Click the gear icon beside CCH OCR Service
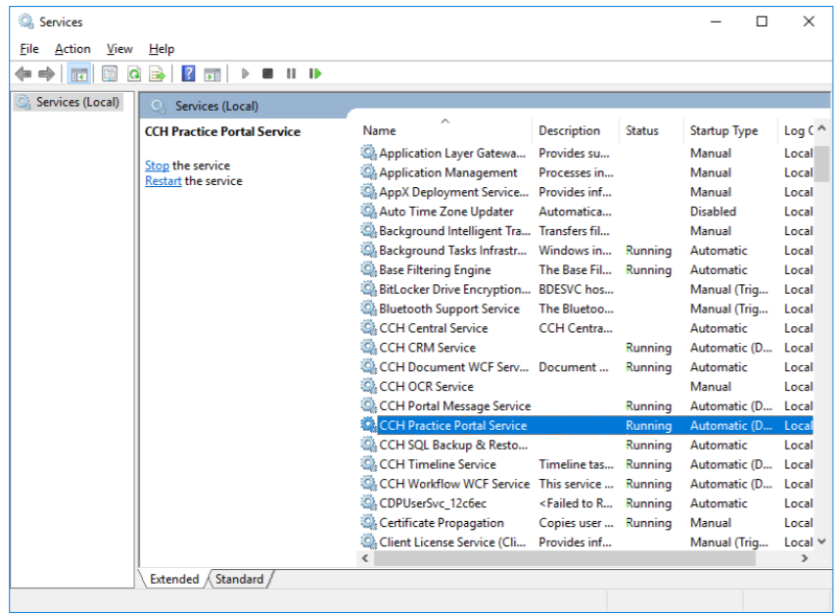Viewport: 840px width, 616px height. pos(368,386)
